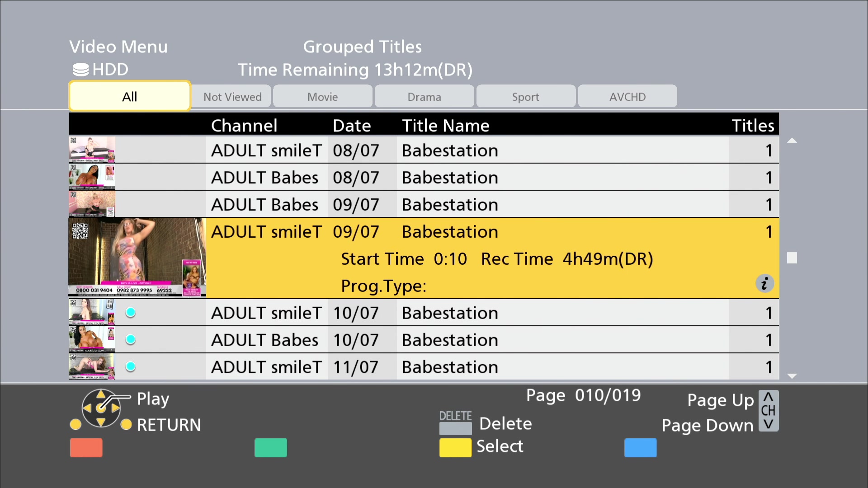Select the highlighted ADULT smileT 09/07 row
868x488 pixels.
(424, 258)
